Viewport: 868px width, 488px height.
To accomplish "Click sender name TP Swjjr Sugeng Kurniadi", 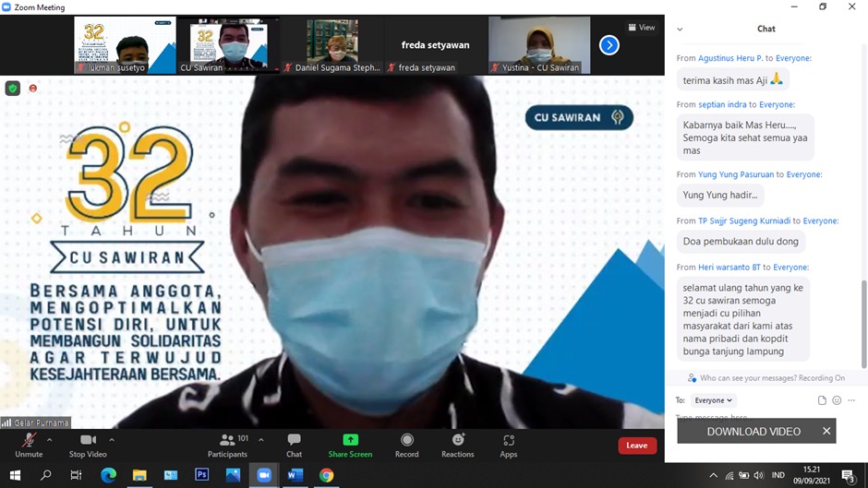I will click(744, 220).
